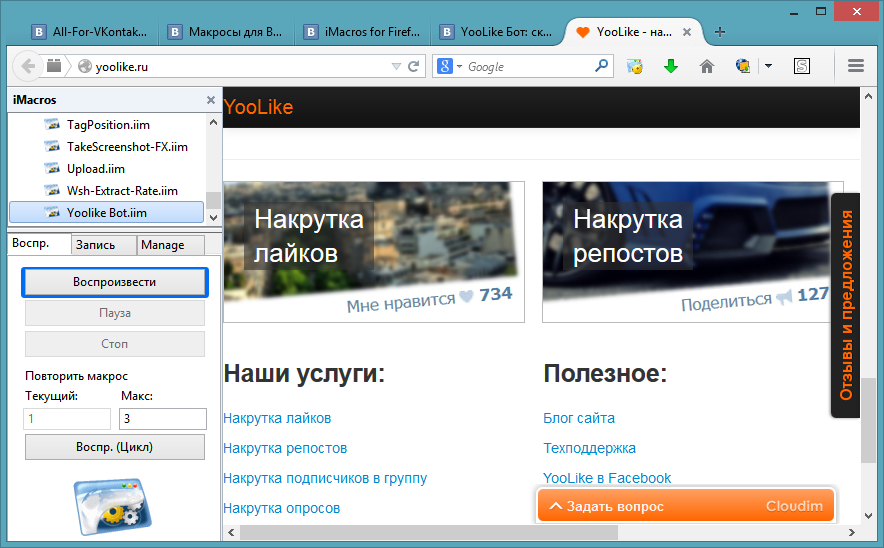The width and height of the screenshot is (884, 548).
Task: Open Накрутка репостов link
Action: point(285,448)
